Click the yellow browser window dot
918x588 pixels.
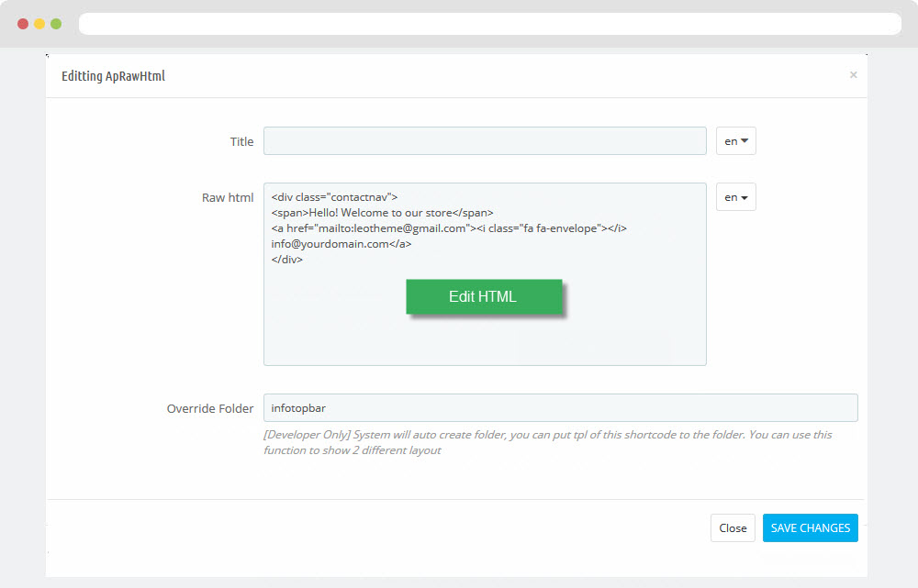(39, 24)
